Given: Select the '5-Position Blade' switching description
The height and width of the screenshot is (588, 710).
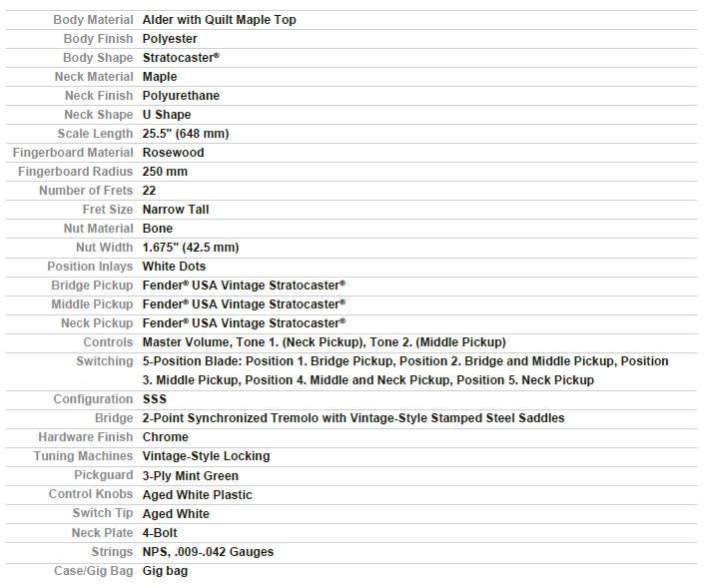Looking at the screenshot, I should [405, 371].
